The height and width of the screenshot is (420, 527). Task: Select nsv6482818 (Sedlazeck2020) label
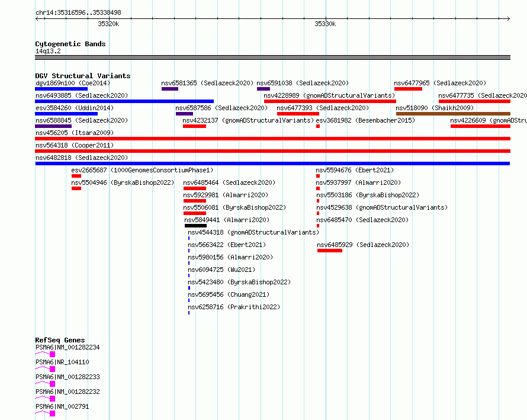(x=82, y=158)
